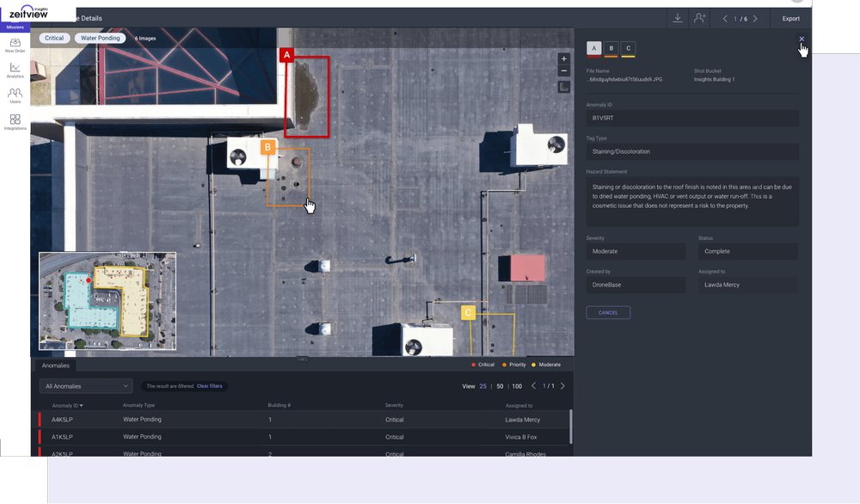Zoom in using the map plus icon
Image resolution: width=860 pixels, height=504 pixels.
[x=563, y=59]
